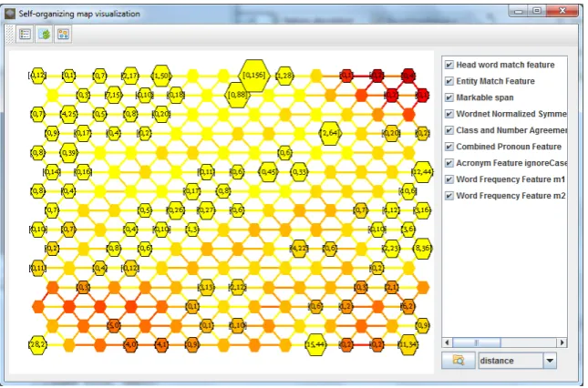Click the toolbar drag handle grip
The image size is (588, 388).
[10, 35]
